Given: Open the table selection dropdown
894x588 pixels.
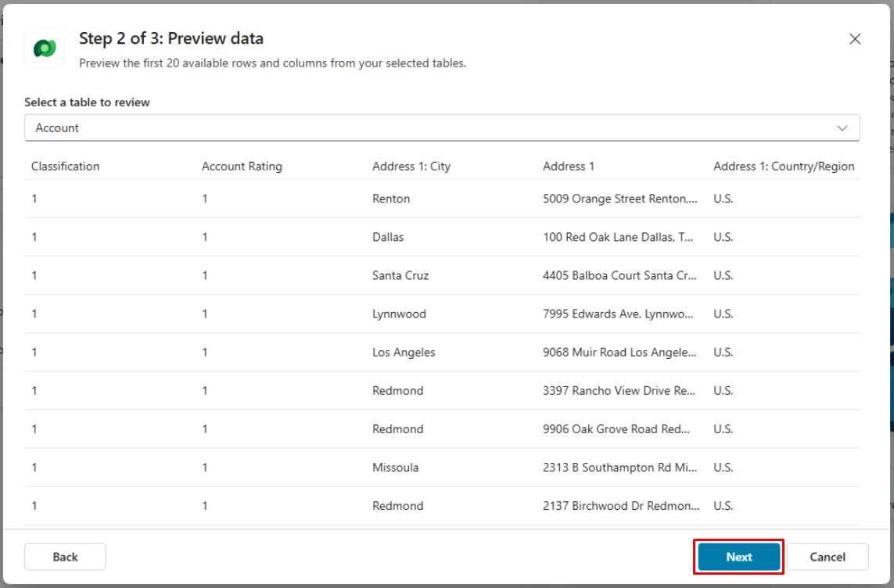Looking at the screenshot, I should (x=442, y=127).
